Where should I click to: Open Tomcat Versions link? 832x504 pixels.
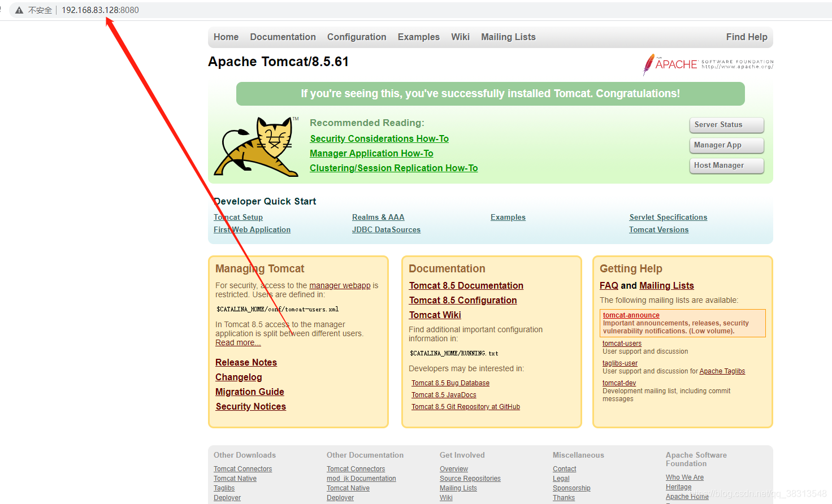pos(658,230)
